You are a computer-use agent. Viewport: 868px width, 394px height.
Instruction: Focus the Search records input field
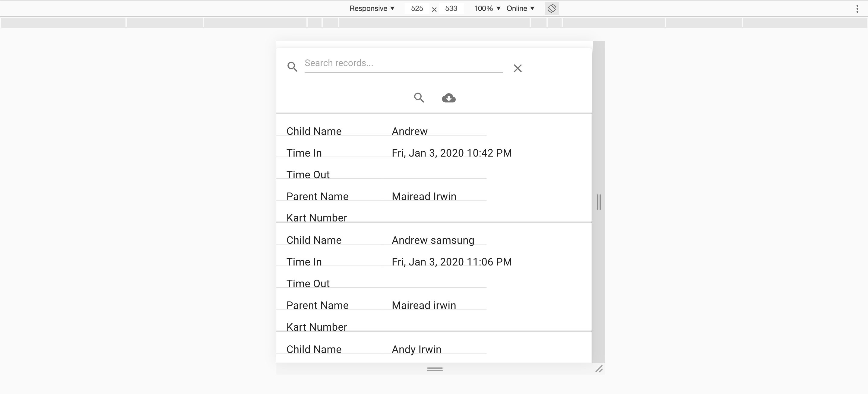[404, 63]
